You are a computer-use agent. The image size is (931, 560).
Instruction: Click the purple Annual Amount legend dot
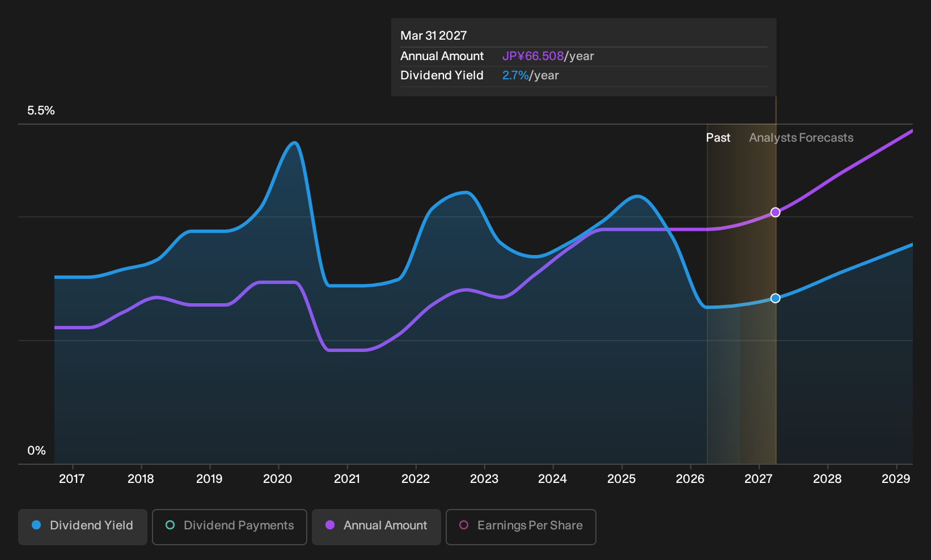(330, 525)
